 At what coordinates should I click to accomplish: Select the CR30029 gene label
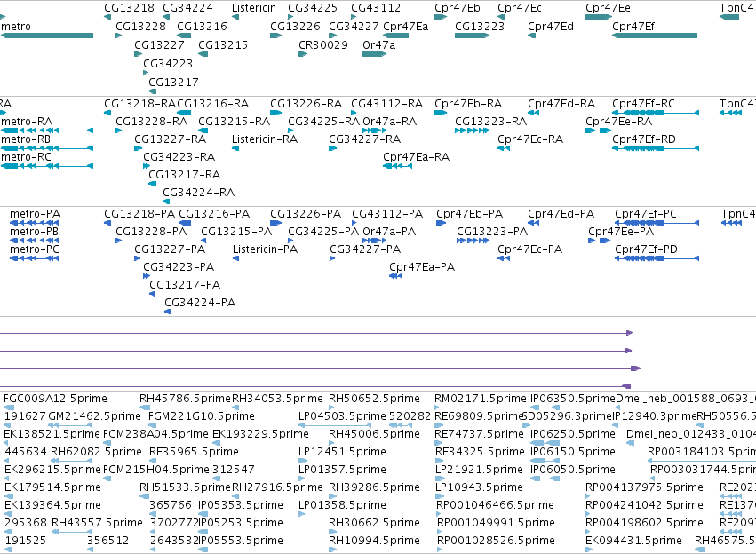[x=323, y=44]
